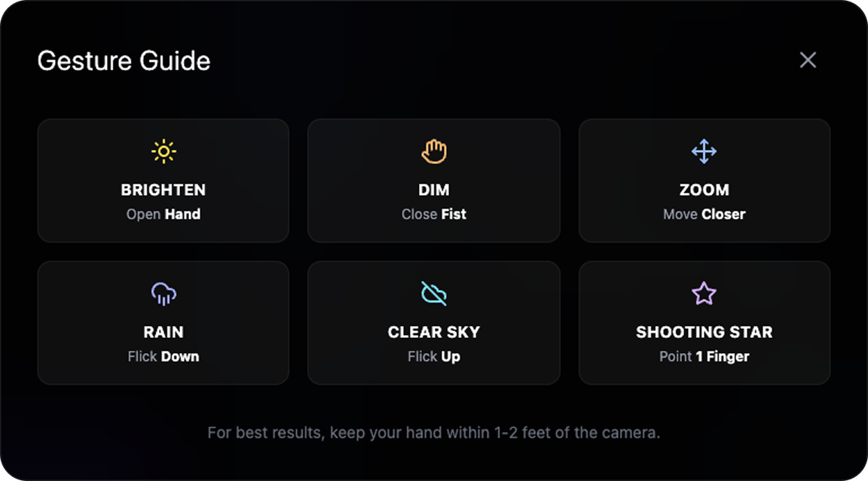Click the crossed-out cloud Clear Sky icon
Viewport: 868px width, 481px height.
pos(434,294)
